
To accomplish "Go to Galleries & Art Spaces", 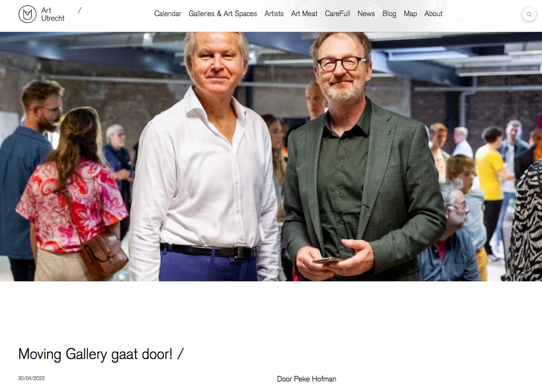I will (223, 14).
